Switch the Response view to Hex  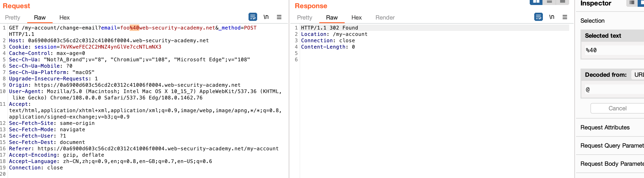(356, 17)
